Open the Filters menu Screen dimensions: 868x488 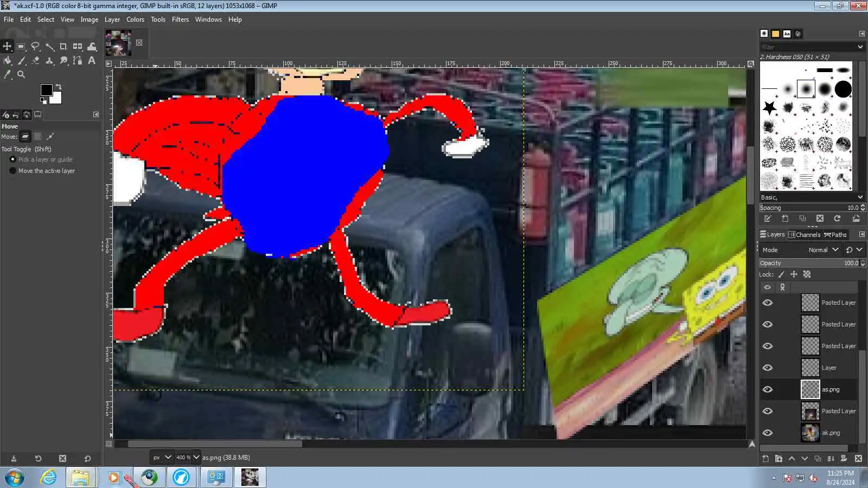[180, 20]
